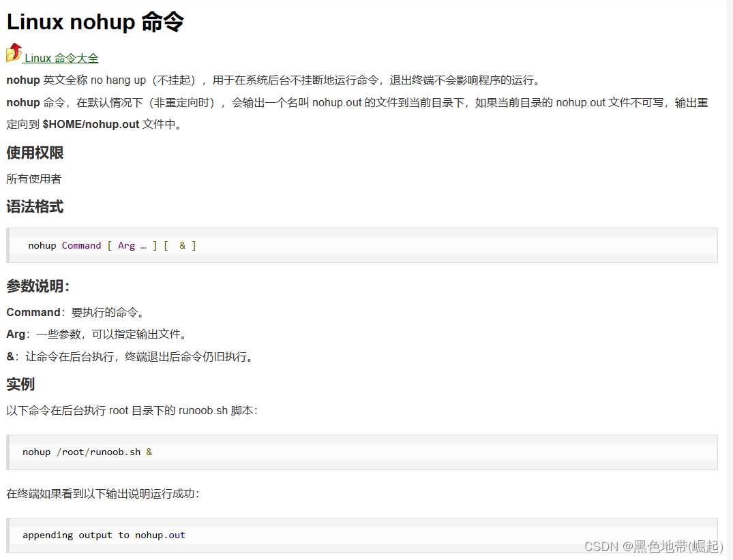This screenshot has width=733, height=560.
Task: Click the bold Command term in parameter list
Action: tap(33, 312)
